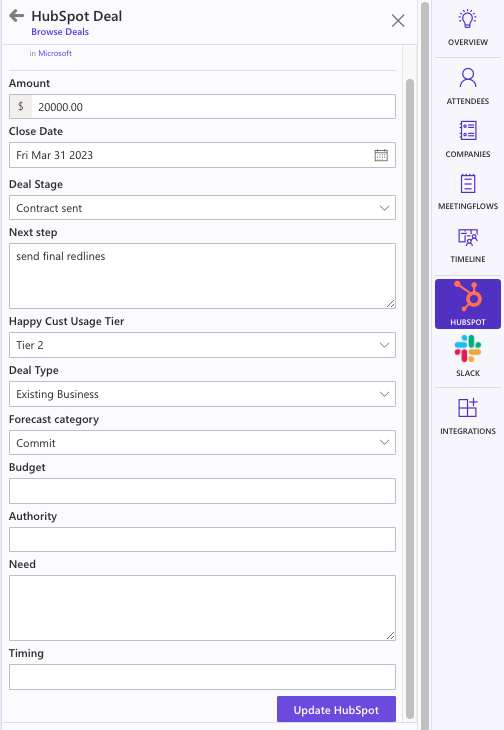Viewport: 504px width, 730px height.
Task: Click the Close Date field
Action: [202, 155]
